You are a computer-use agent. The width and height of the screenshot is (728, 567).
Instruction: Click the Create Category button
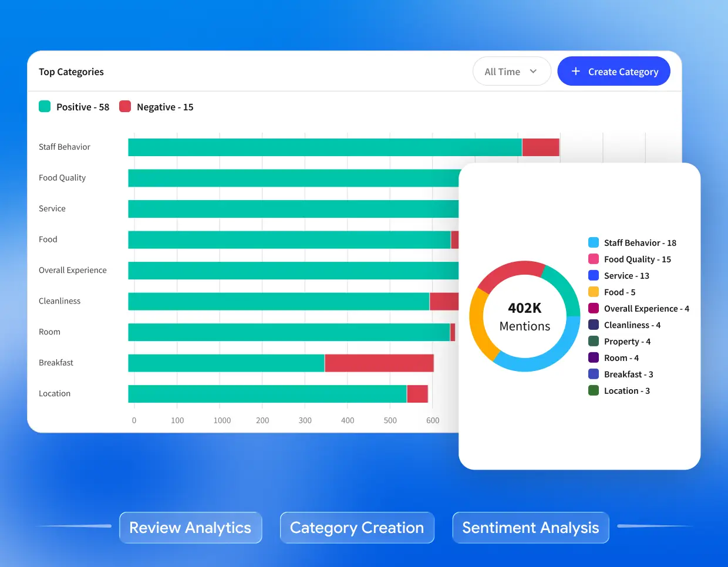tap(614, 72)
